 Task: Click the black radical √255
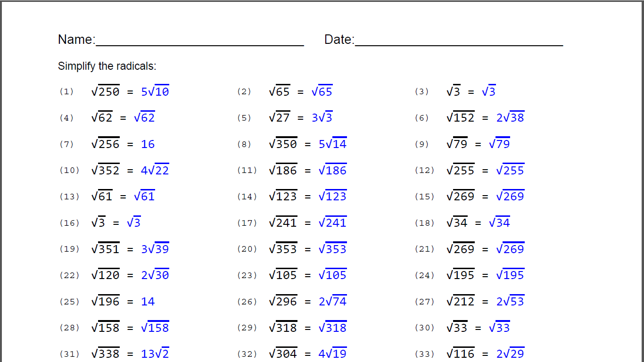(461, 170)
